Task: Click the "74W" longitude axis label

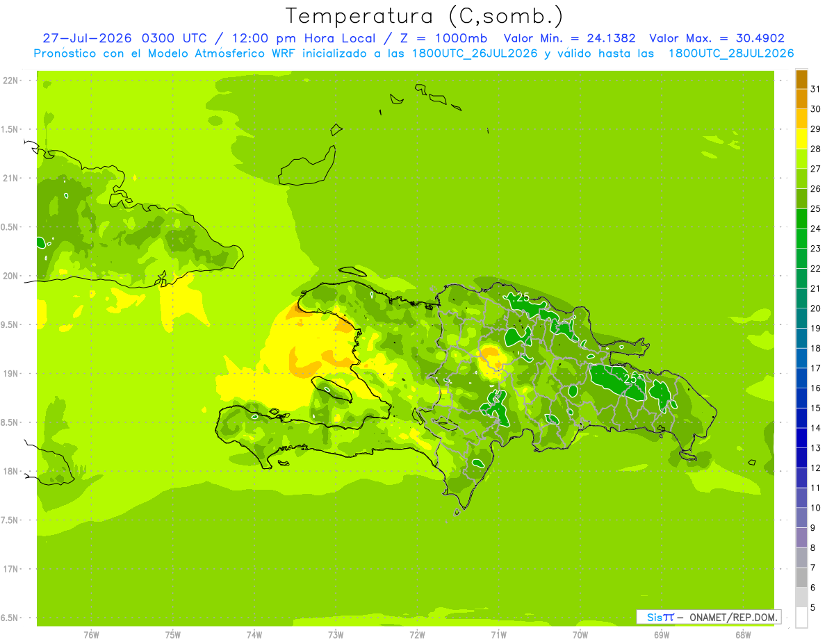Action: pos(254,635)
